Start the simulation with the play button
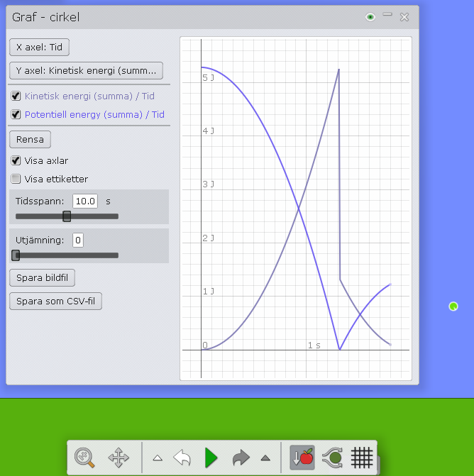The image size is (474, 476). tap(211, 458)
